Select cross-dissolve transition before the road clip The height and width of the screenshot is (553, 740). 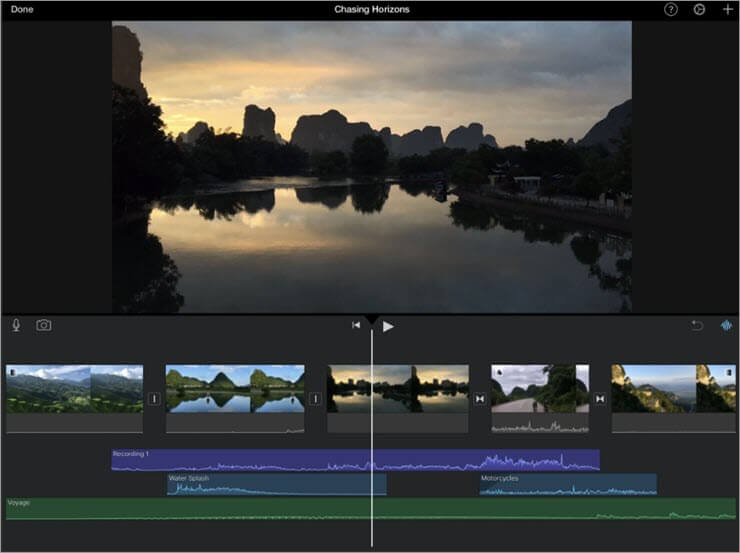480,398
